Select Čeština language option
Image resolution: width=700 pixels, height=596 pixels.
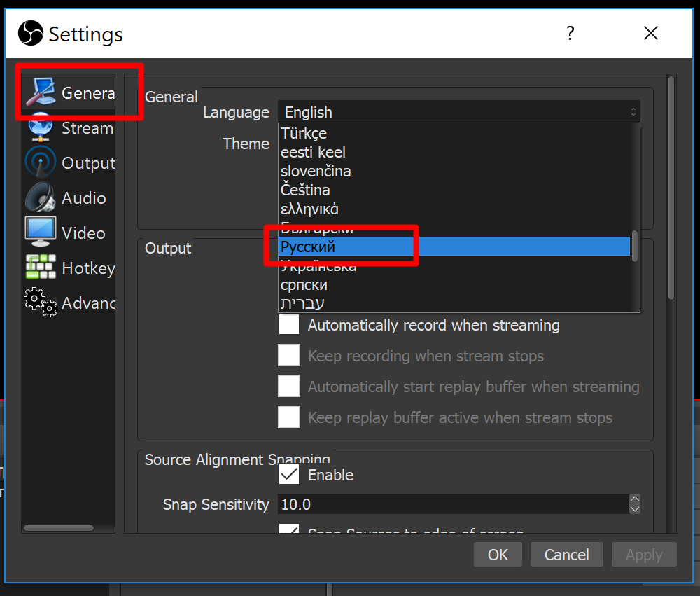[x=305, y=190]
